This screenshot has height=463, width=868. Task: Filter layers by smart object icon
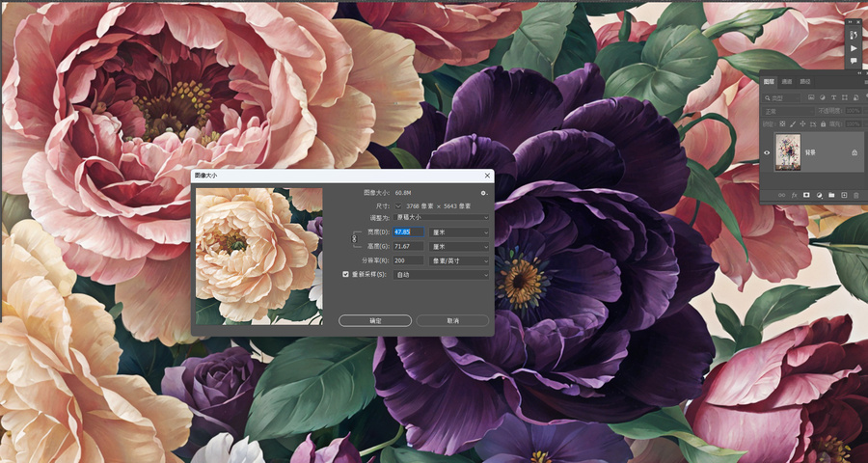coord(855,97)
